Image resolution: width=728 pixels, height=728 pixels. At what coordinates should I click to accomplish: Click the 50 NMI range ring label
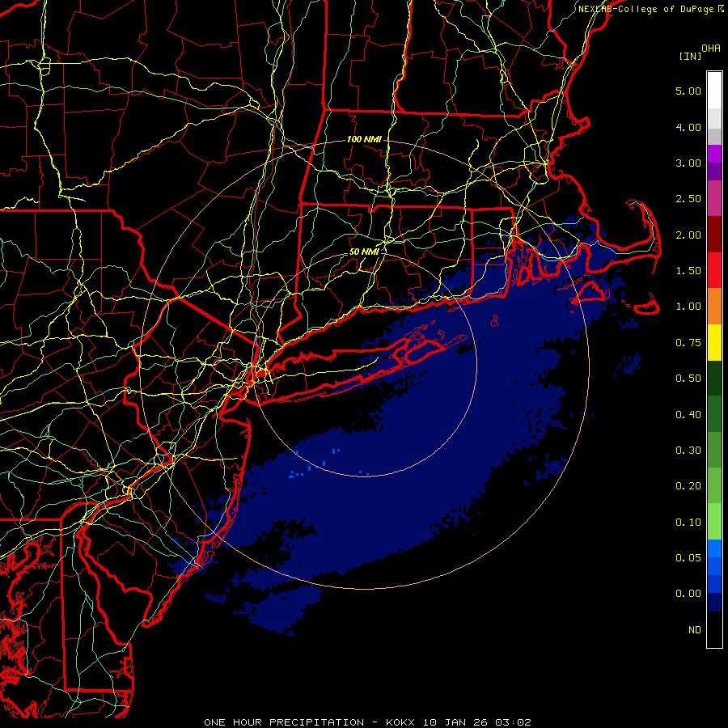pos(364,252)
